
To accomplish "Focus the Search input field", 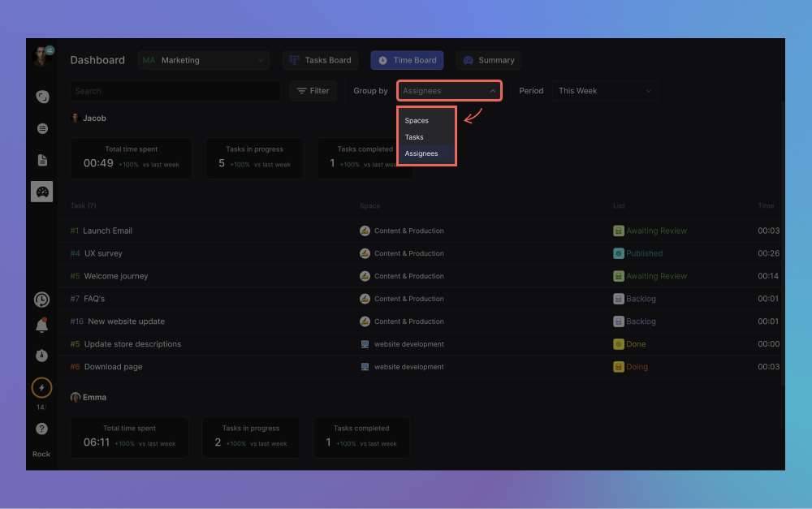I will 175,91.
